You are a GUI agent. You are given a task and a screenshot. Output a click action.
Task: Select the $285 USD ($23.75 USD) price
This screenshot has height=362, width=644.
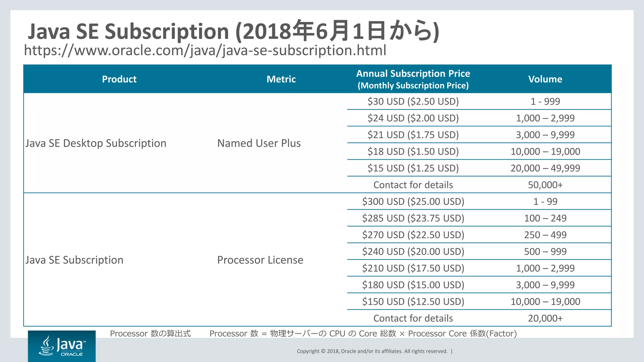413,218
